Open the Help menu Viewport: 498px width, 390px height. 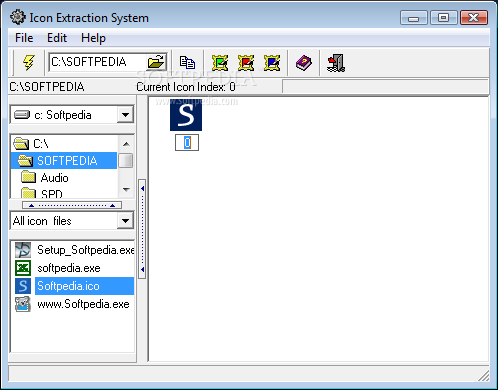[93, 38]
